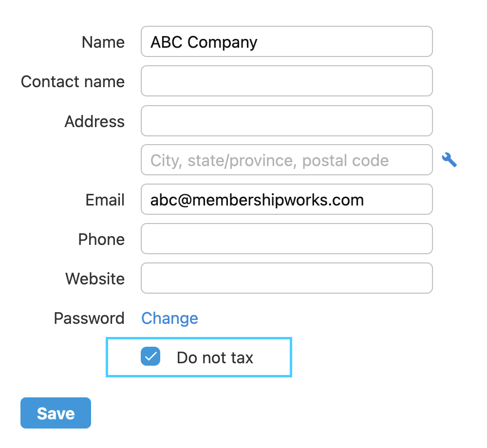This screenshot has width=487, height=448.
Task: Focus the City, state/province, postal code field
Action: (286, 160)
